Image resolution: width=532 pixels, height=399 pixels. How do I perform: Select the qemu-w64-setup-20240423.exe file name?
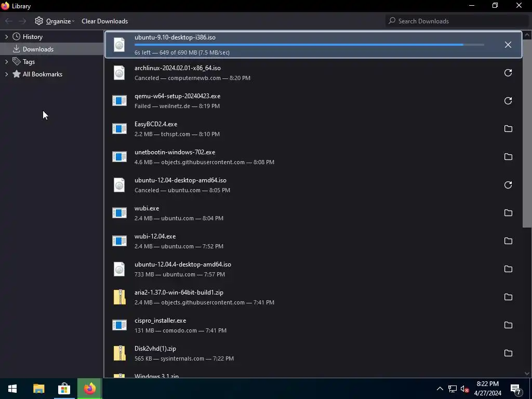click(x=178, y=96)
